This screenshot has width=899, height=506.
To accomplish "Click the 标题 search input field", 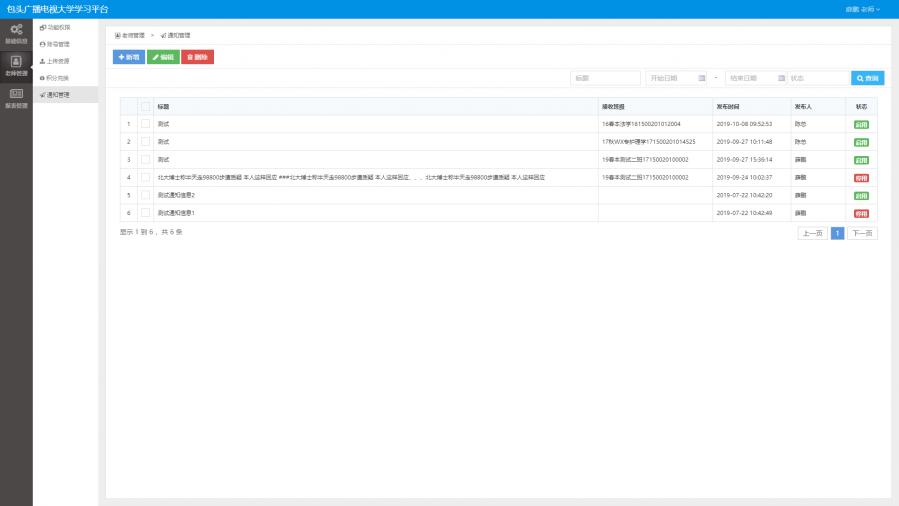I will pyautogui.click(x=605, y=78).
